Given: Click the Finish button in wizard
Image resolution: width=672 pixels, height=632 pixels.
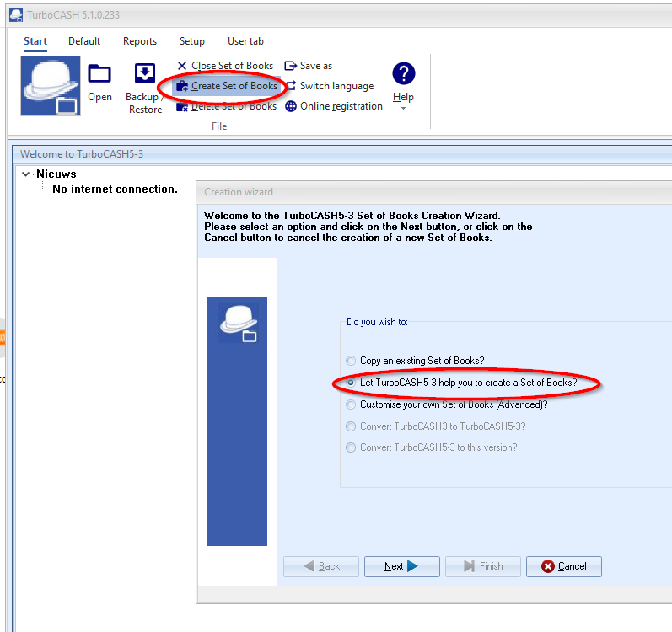Looking at the screenshot, I should 483,566.
